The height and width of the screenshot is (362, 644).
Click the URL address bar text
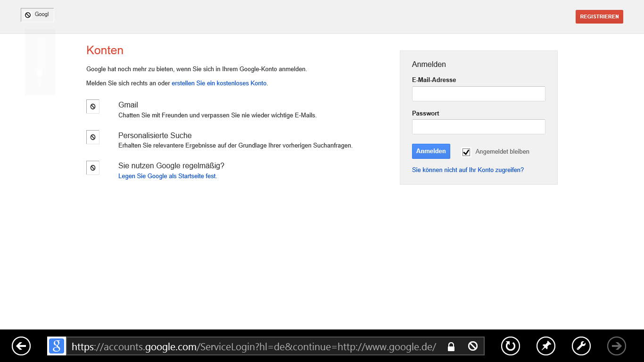pyautogui.click(x=254, y=347)
